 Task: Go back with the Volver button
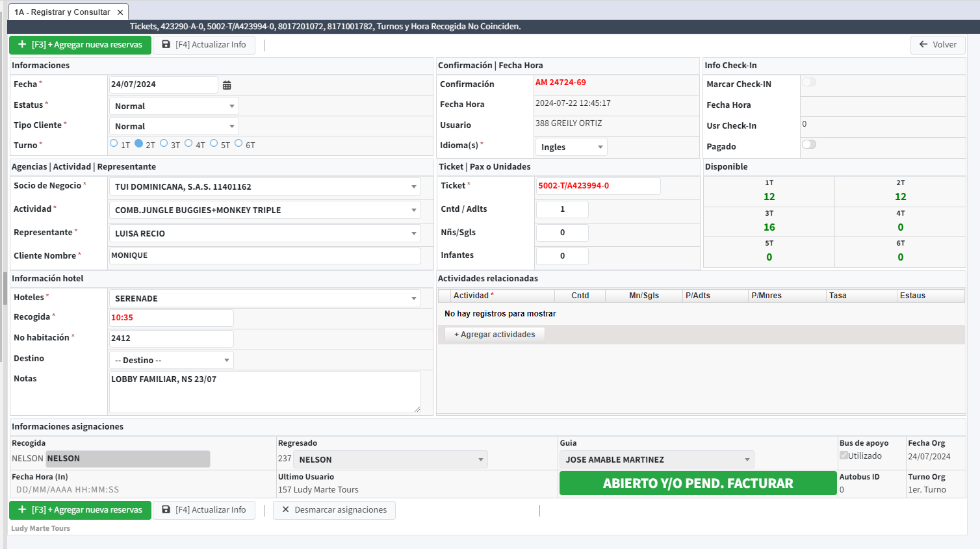click(938, 45)
